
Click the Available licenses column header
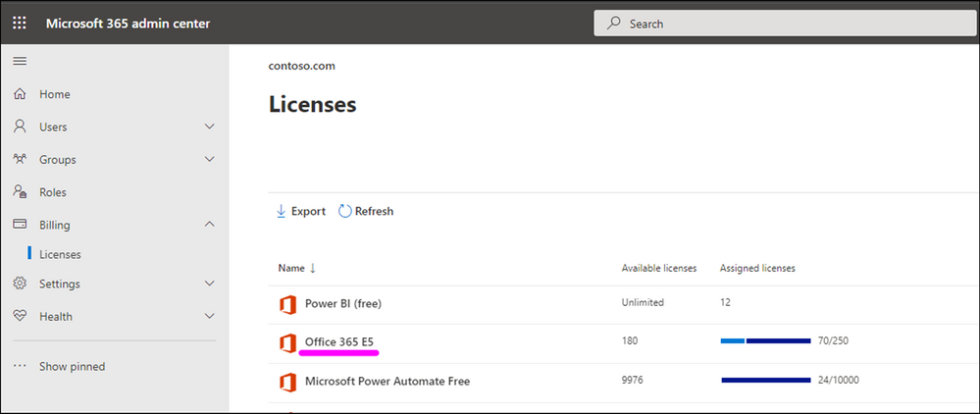point(659,268)
